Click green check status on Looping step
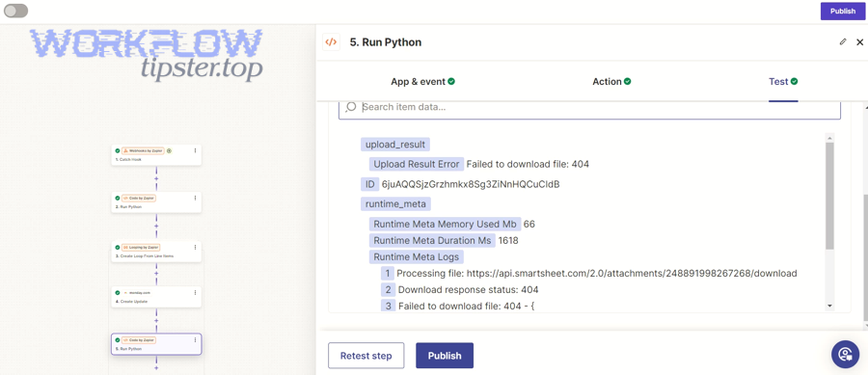868x375 pixels. tap(118, 247)
